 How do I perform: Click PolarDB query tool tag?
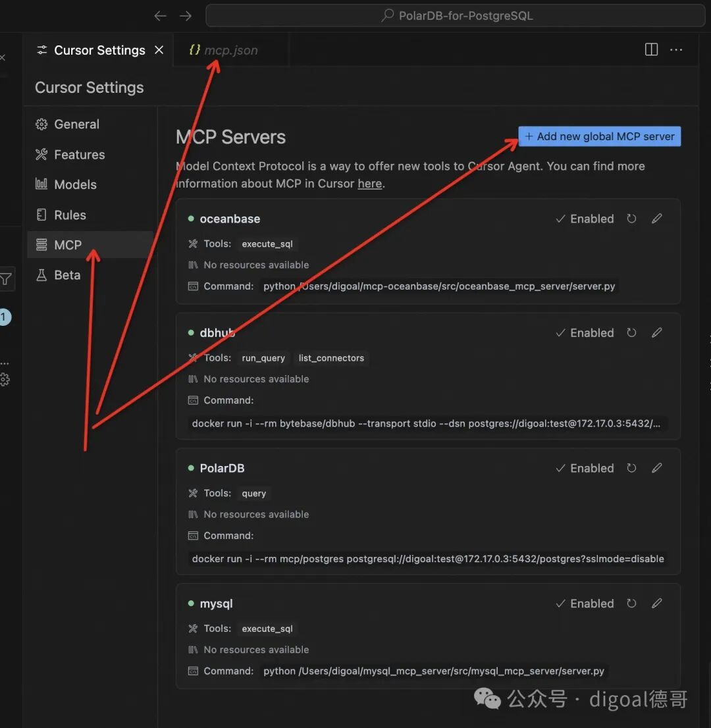253,493
